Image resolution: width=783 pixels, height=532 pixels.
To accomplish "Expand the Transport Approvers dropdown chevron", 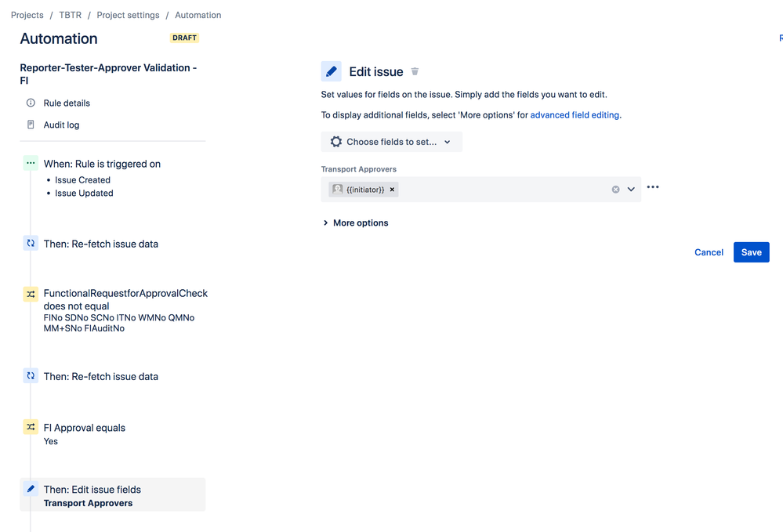I will coord(631,190).
